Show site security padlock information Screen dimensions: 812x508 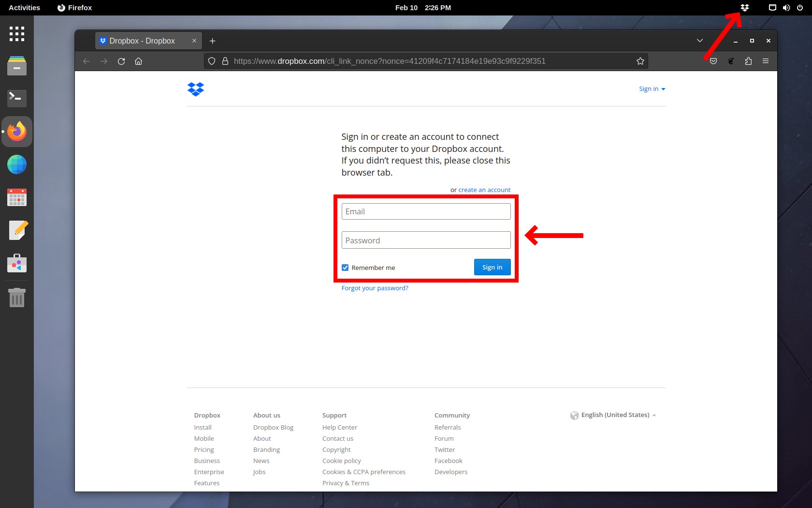point(225,61)
